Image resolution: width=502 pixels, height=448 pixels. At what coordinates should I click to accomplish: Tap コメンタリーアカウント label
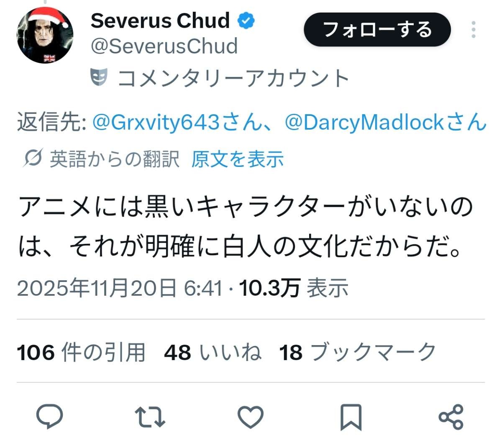coord(233,78)
